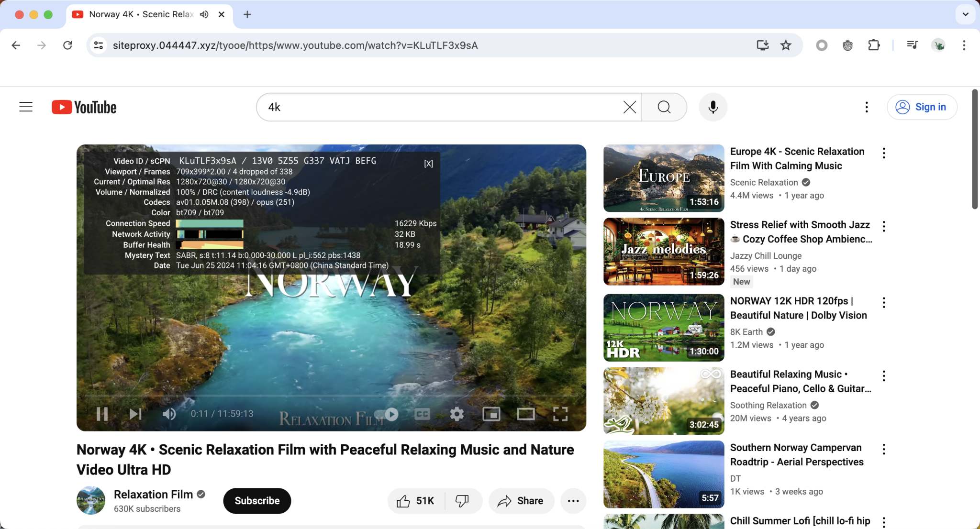Open the more actions menu under the video title
The width and height of the screenshot is (980, 529).
573,501
